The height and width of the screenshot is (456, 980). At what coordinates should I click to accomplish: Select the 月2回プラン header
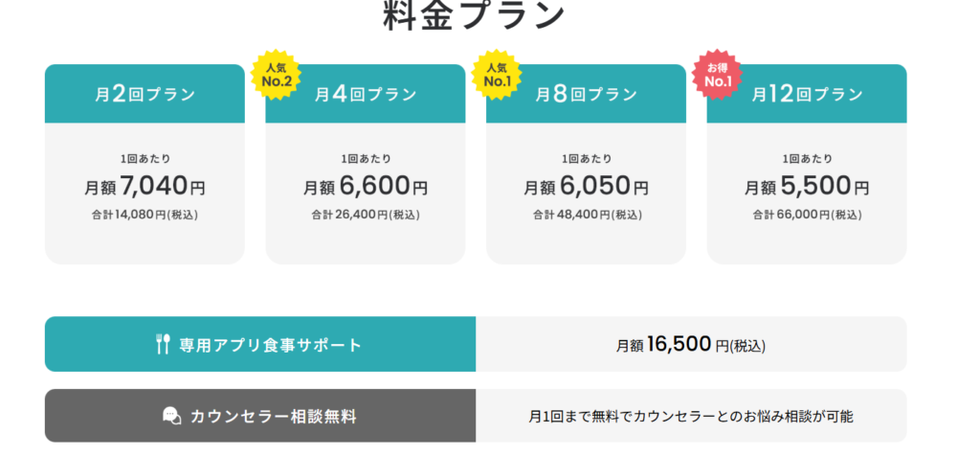click(145, 94)
